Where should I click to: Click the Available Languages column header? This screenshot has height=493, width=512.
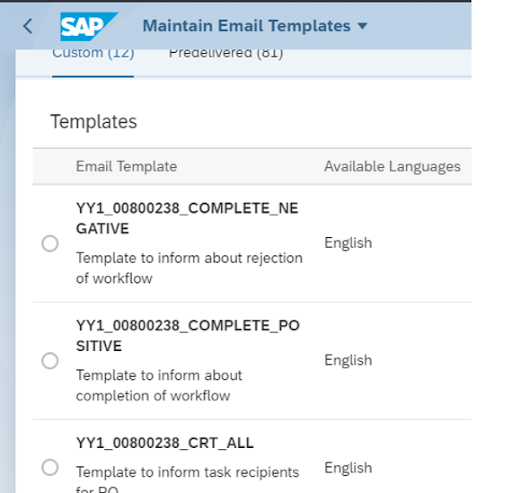pos(392,166)
